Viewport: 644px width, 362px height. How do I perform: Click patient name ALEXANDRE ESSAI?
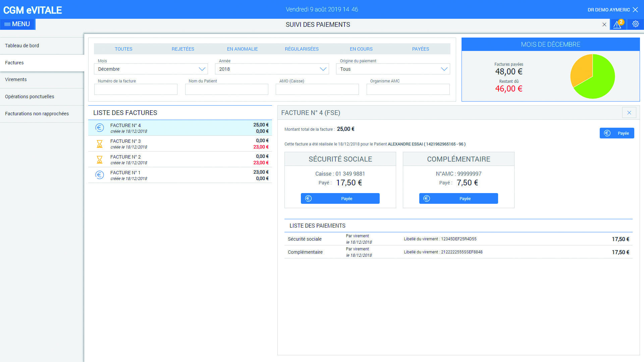405,144
